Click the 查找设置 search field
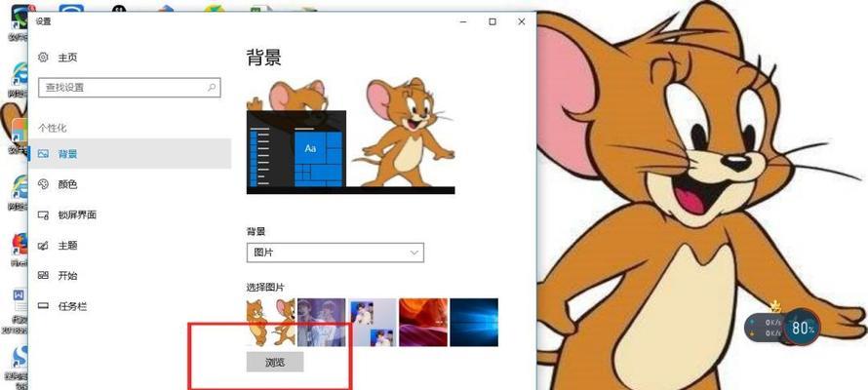The image size is (868, 390). click(130, 88)
